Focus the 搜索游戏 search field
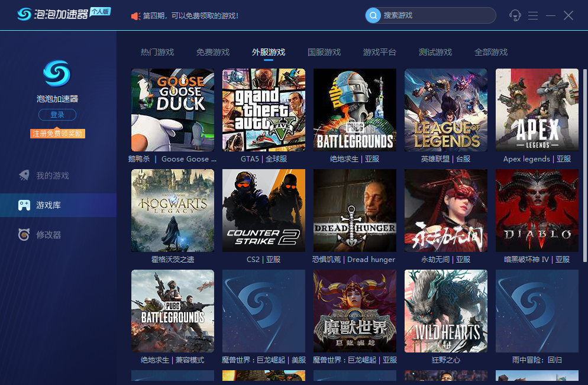This screenshot has height=385, width=588. [431, 15]
